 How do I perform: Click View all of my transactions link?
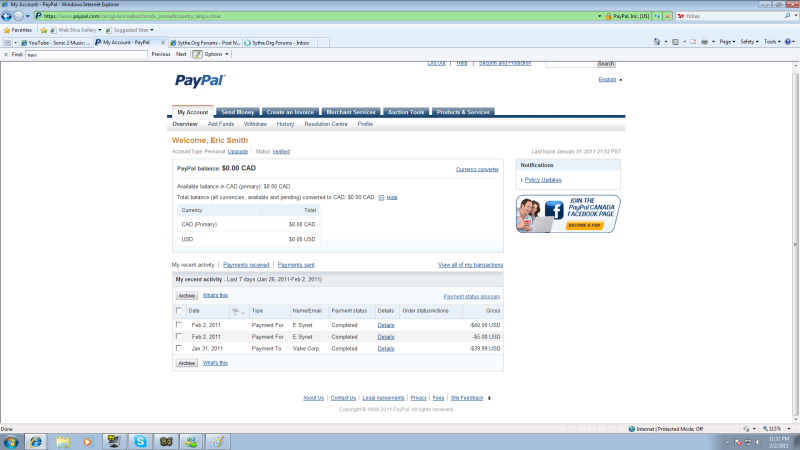[x=470, y=265]
